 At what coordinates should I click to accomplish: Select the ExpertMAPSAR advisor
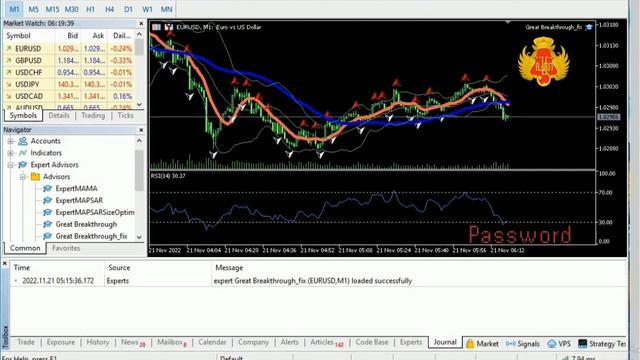coord(79,200)
